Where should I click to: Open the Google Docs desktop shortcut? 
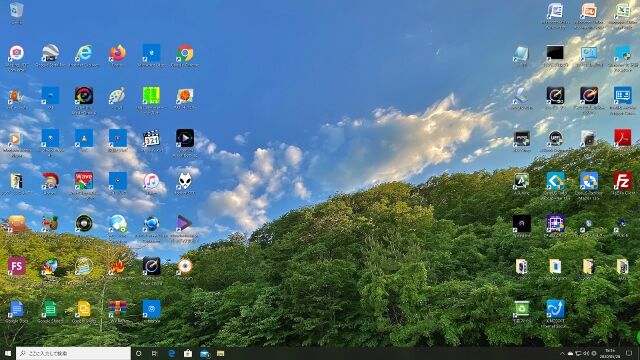16,309
